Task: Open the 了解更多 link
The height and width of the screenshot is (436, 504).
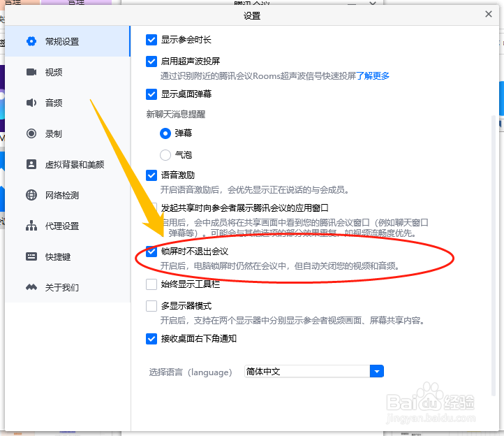Action: pos(373,76)
